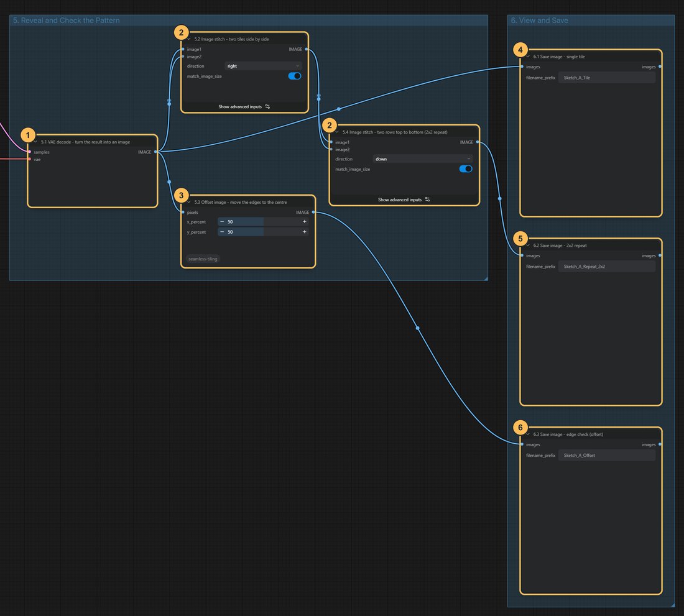Click the advanced inputs sliders icon in 5.4
Viewport: 684px width, 616px height.
428,200
